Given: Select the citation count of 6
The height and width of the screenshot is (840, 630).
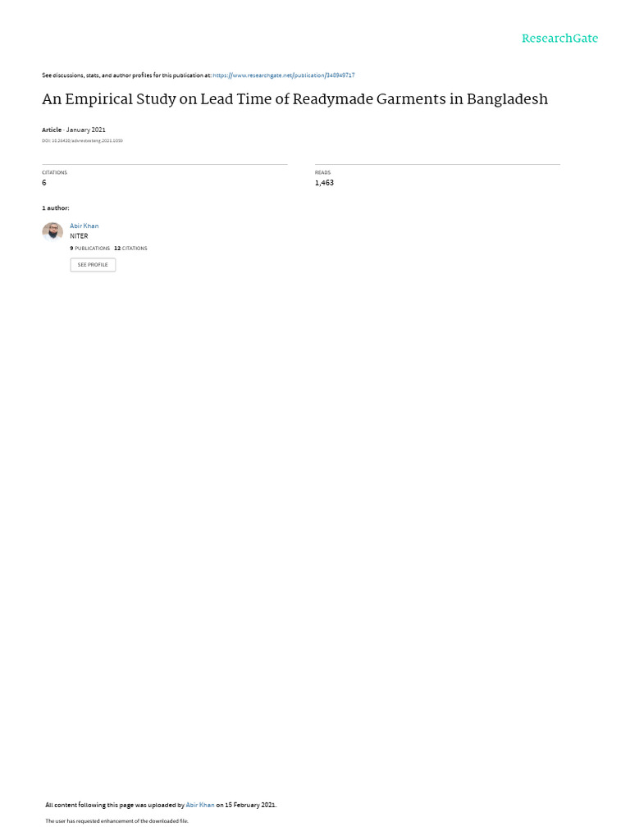Looking at the screenshot, I should click(44, 183).
